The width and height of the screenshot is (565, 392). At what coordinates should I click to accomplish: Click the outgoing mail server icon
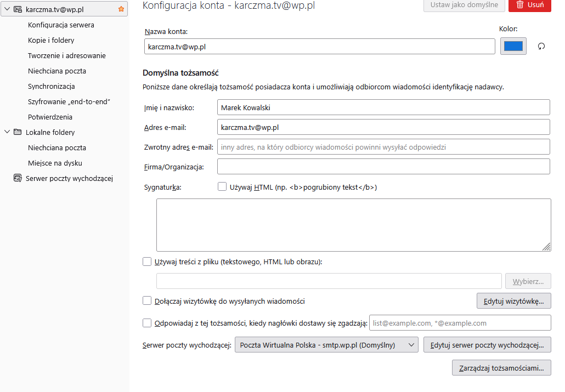18,178
